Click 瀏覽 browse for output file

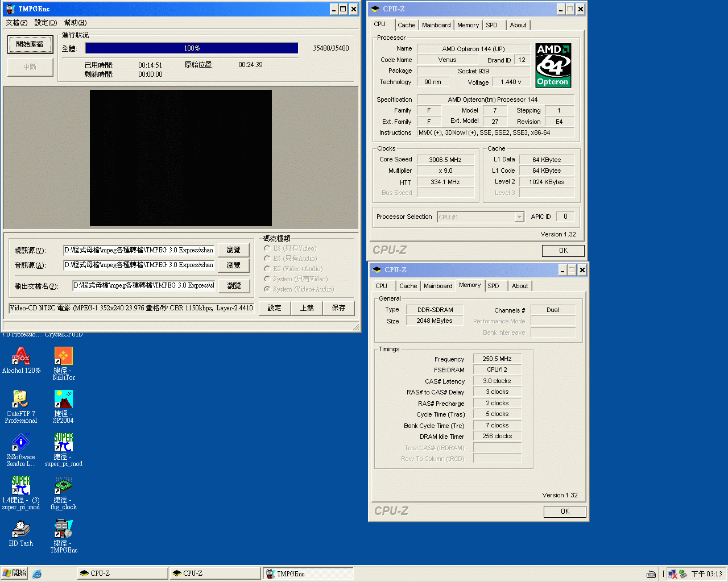tap(234, 286)
